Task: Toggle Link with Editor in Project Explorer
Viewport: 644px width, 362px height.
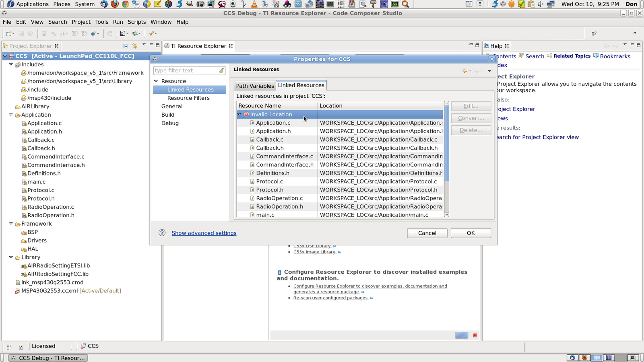Action: tap(135, 46)
